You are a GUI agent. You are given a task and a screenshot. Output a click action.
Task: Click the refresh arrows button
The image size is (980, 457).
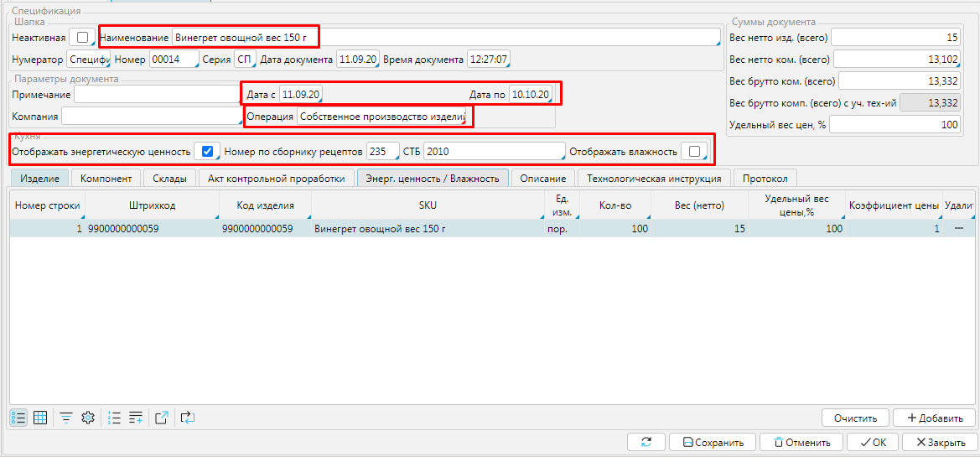pyautogui.click(x=646, y=443)
